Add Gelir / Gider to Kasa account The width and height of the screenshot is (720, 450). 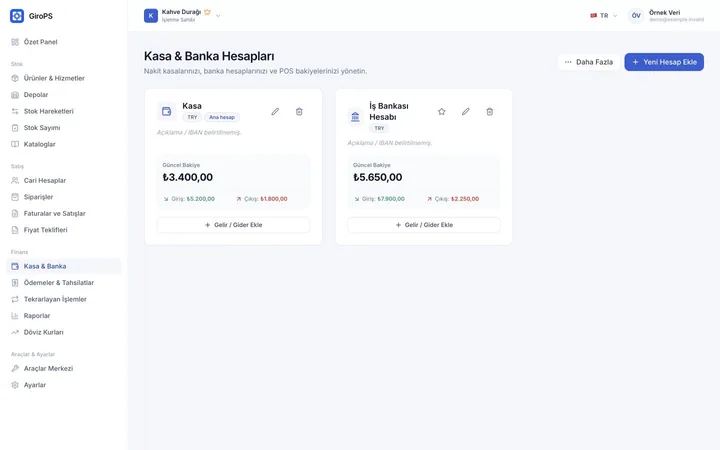click(233, 225)
